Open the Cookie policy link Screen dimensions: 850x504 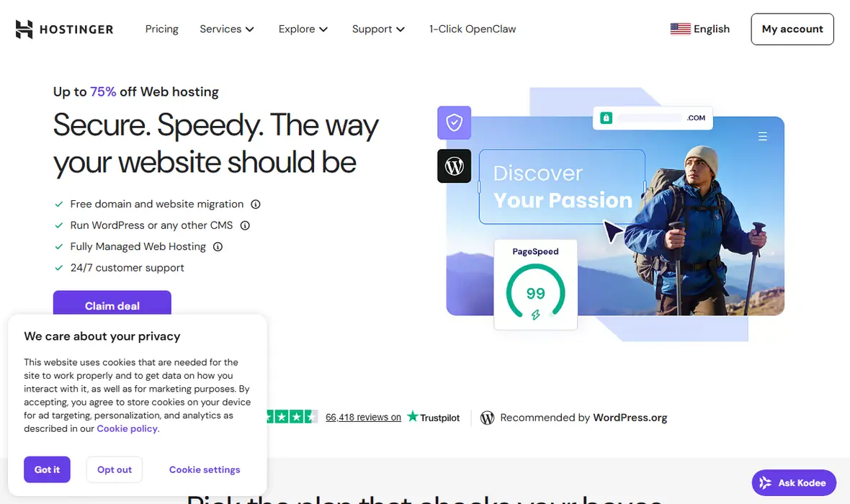(x=127, y=428)
